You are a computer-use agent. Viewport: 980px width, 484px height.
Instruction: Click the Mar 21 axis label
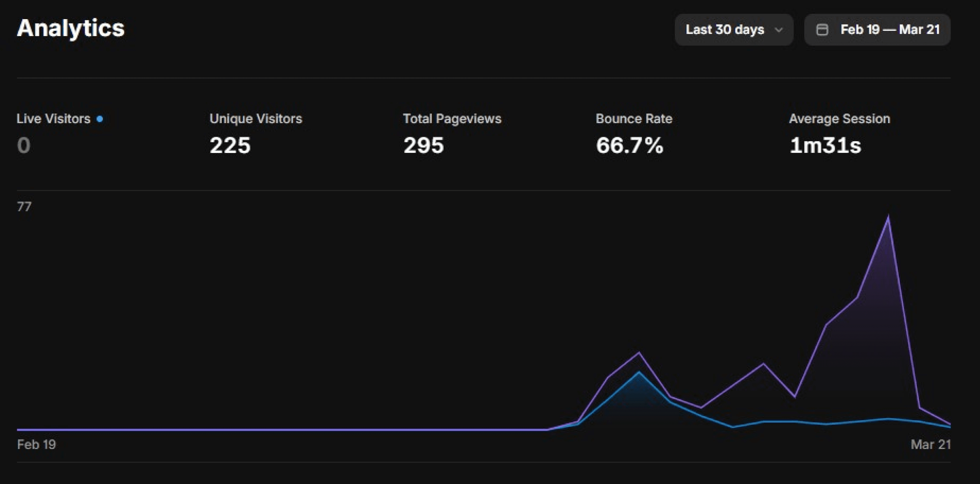[930, 445]
